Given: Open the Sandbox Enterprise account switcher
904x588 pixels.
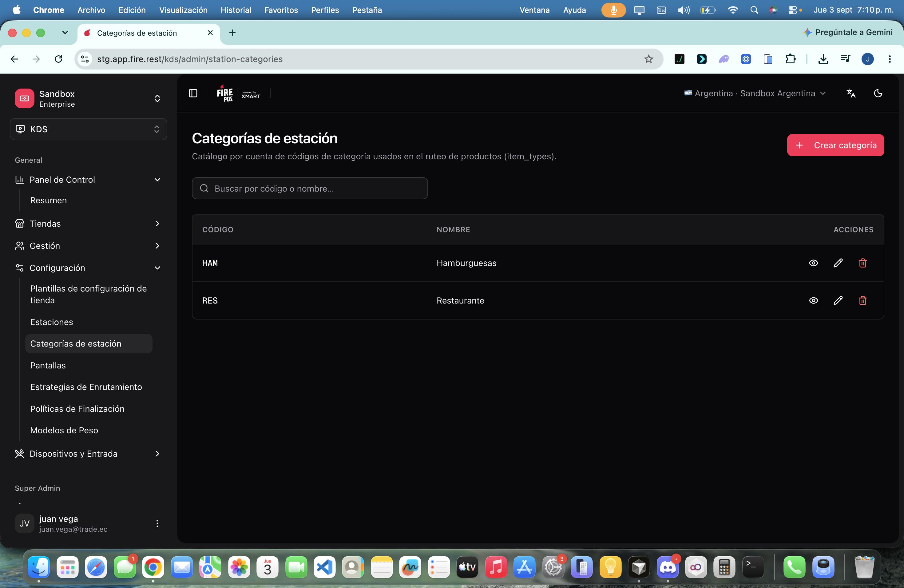Looking at the screenshot, I should pyautogui.click(x=88, y=98).
